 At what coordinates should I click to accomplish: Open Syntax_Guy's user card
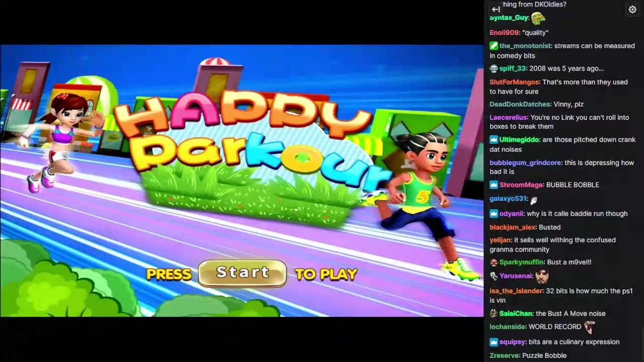click(x=509, y=18)
